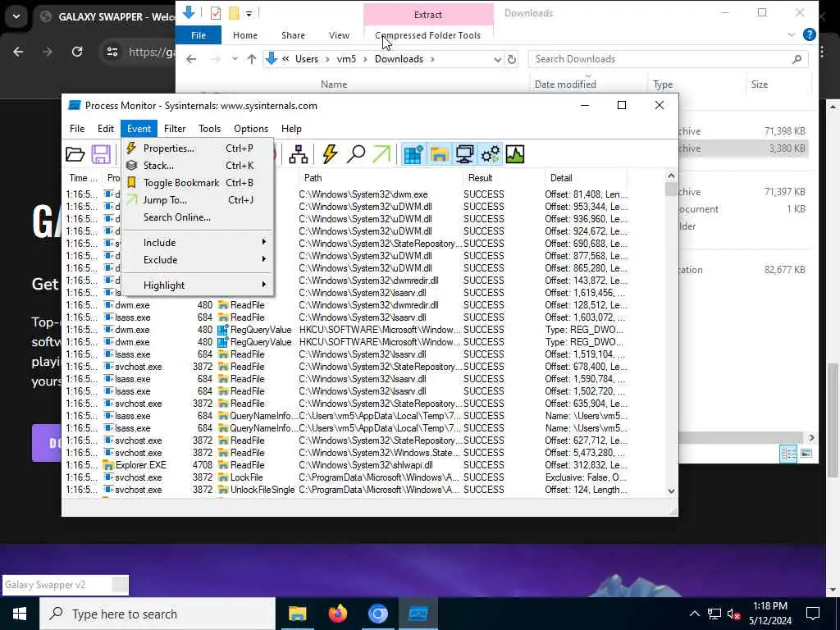Viewport: 840px width, 630px height.
Task: Sort by Date modified column in Explorer
Action: click(x=565, y=84)
